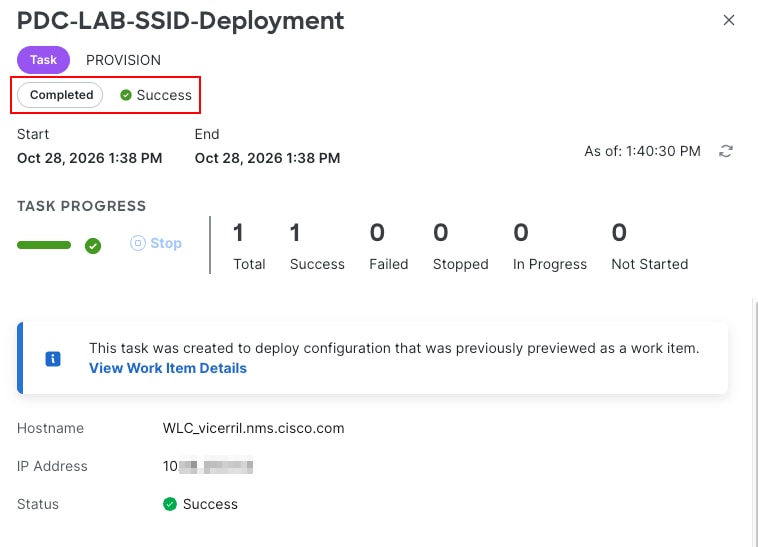Click the In Progress count
The image size is (758, 547).
pyautogui.click(x=521, y=233)
